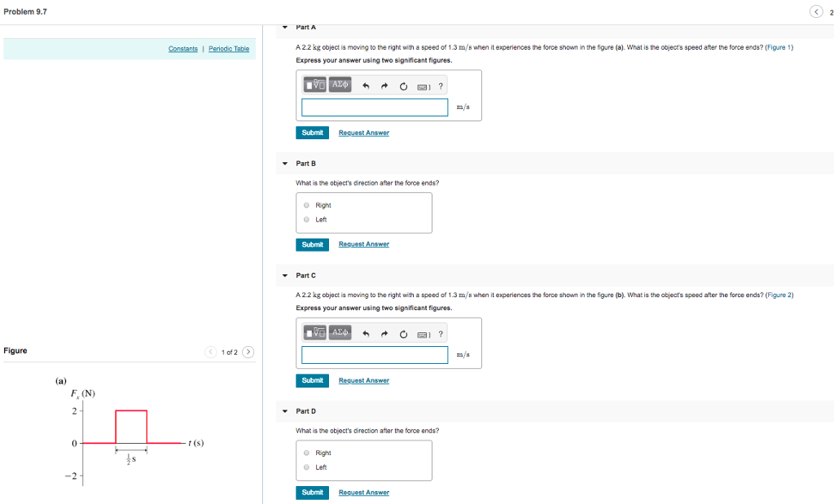Collapse the Part C section
This screenshot has width=834, height=504.
click(x=283, y=275)
